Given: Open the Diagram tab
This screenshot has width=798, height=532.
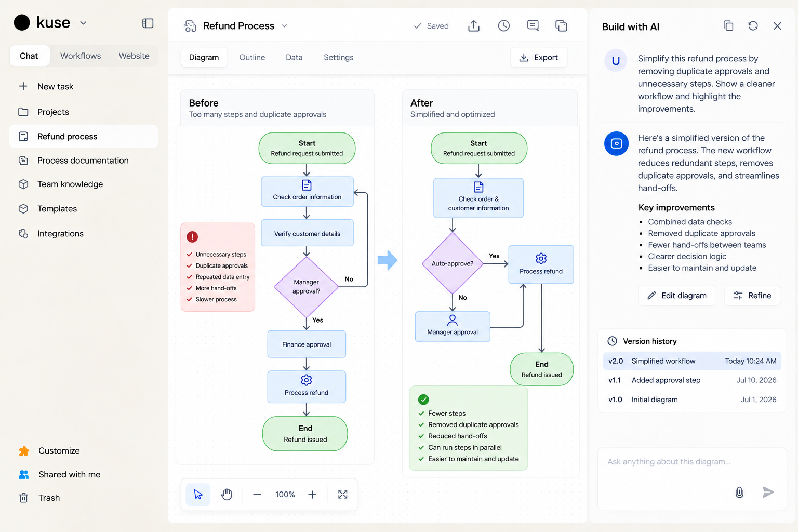Looking at the screenshot, I should point(204,57).
